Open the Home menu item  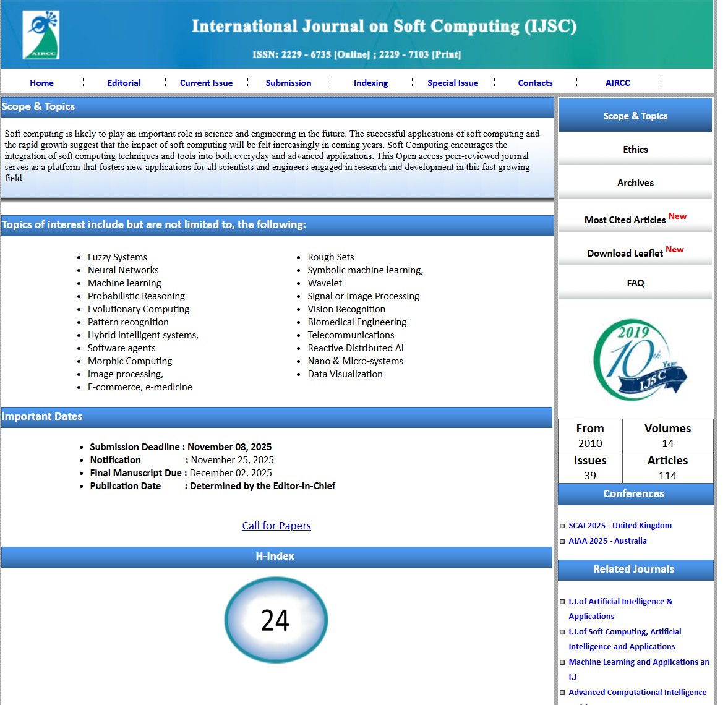42,83
